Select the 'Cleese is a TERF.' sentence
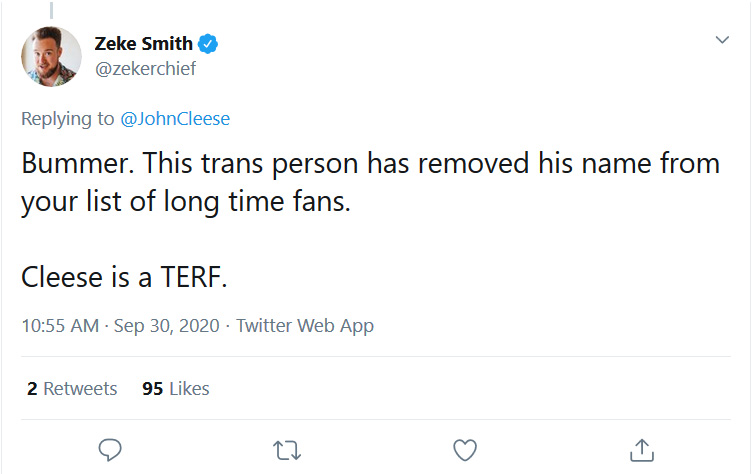The height and width of the screenshot is (474, 752). [124, 277]
